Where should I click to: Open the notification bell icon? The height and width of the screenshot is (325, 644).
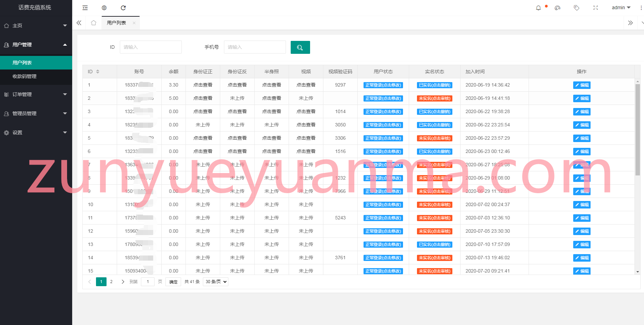click(x=538, y=8)
